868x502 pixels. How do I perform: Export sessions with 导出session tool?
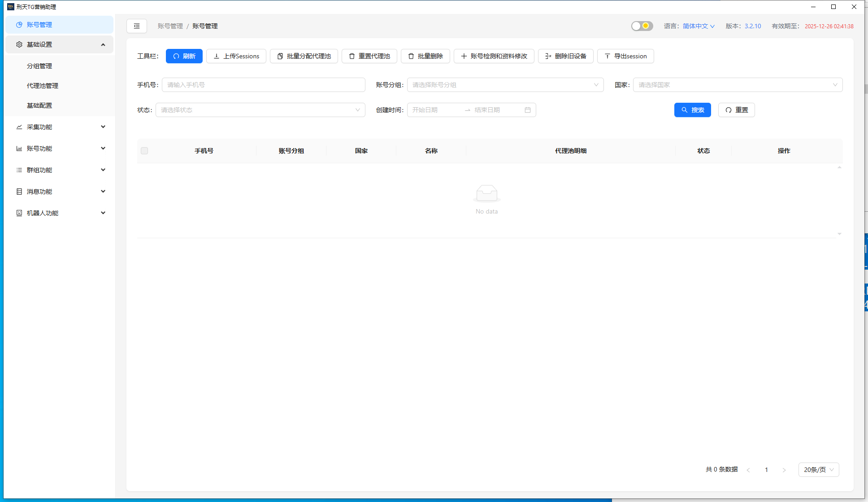click(625, 56)
